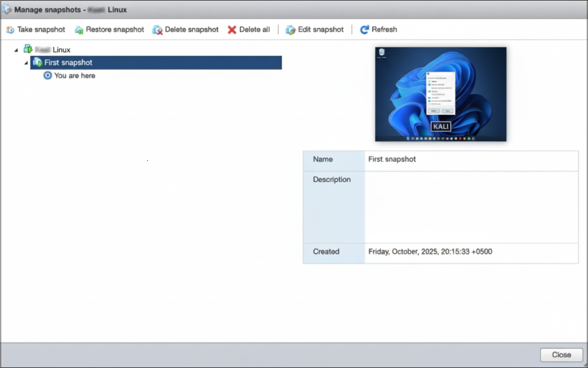Click the You are here target icon

tap(47, 75)
